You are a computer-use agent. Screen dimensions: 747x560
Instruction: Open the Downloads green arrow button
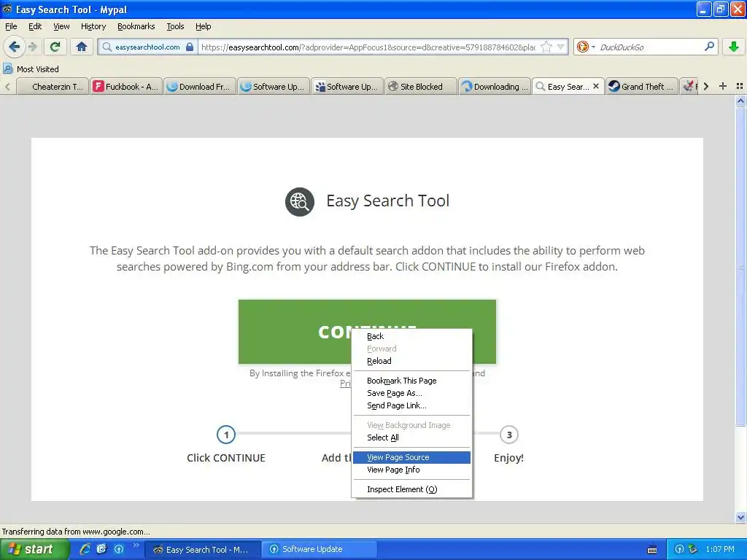point(734,47)
